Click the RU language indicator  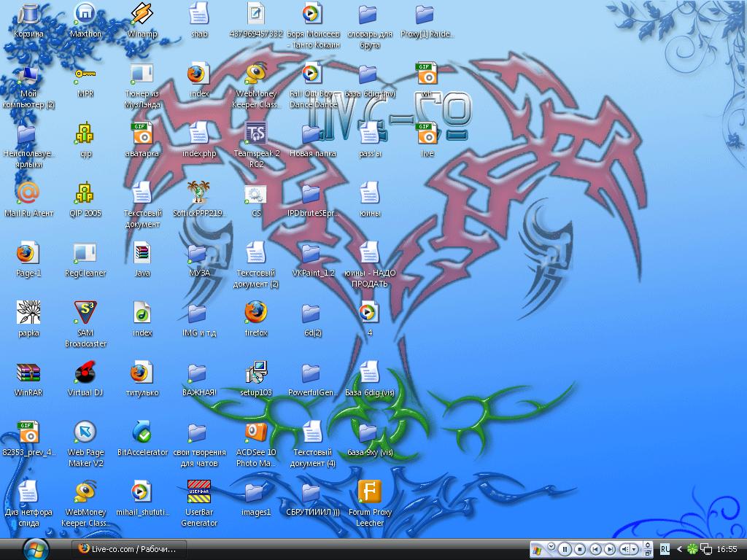[665, 548]
